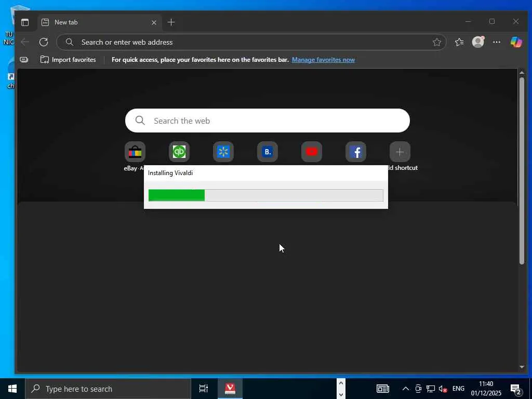
Task: Show hidden tray icons chevron
Action: (x=406, y=389)
